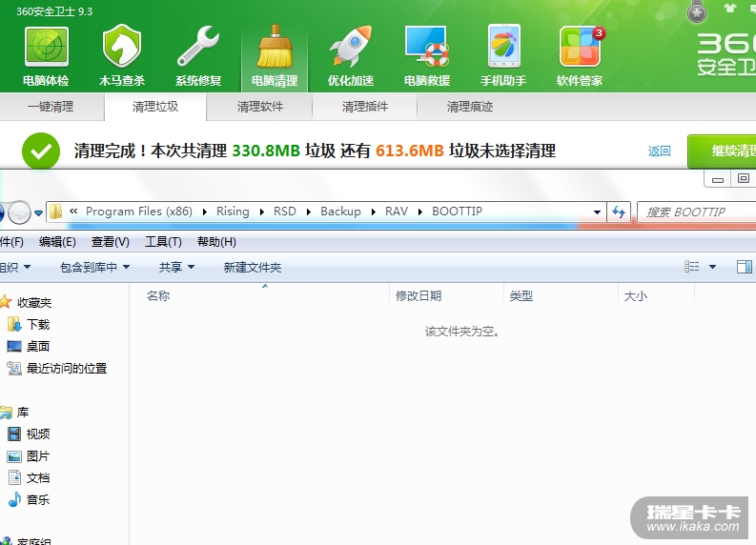Click Backup breadcrumb in address bar

coord(340,212)
